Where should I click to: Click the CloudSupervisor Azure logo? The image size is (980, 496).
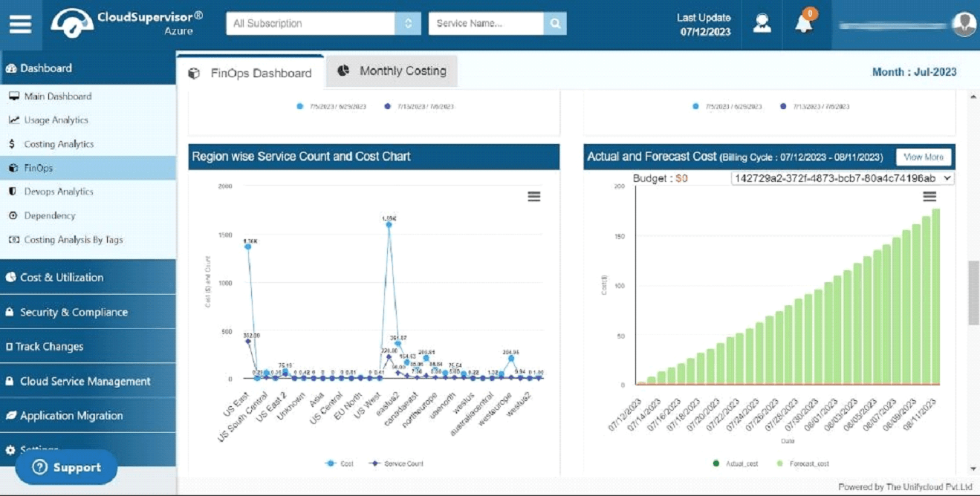pos(127,23)
